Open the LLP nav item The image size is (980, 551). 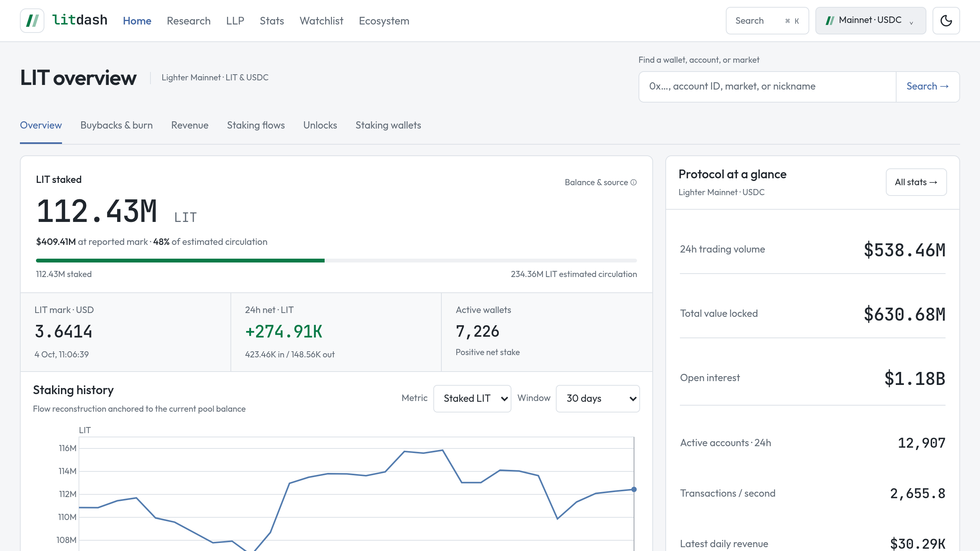point(235,21)
